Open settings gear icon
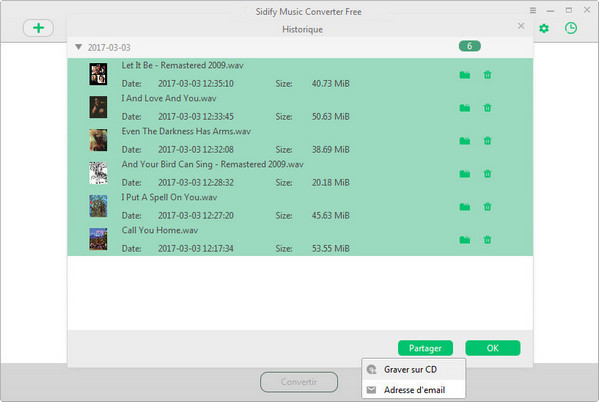Image resolution: width=599 pixels, height=402 pixels. [x=544, y=28]
